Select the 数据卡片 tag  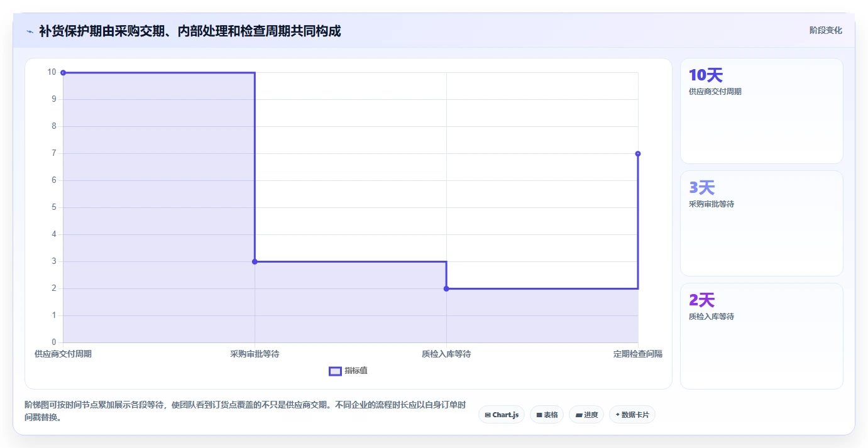[632, 415]
